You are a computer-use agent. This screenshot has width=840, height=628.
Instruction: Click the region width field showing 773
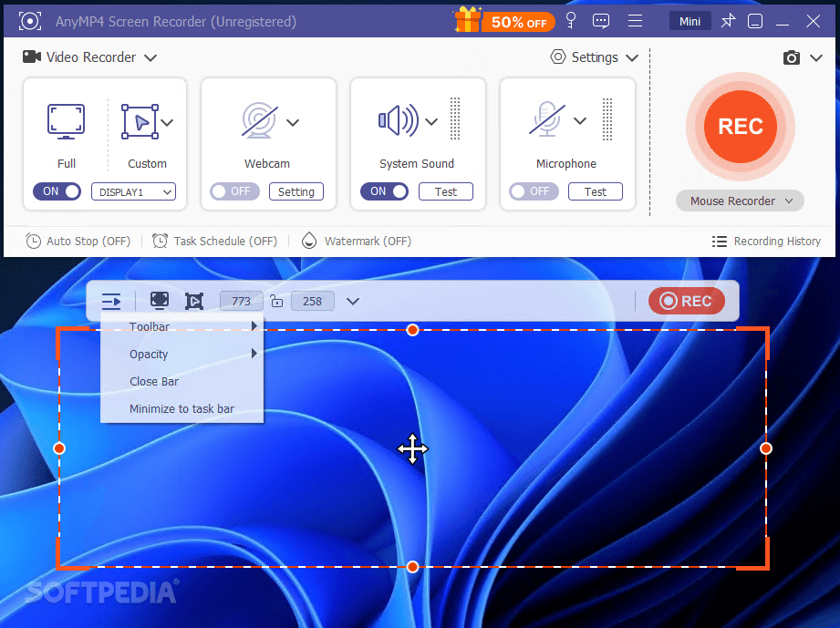241,302
